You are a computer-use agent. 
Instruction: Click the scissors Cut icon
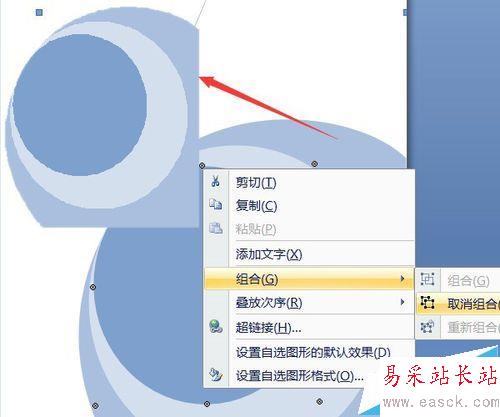216,181
